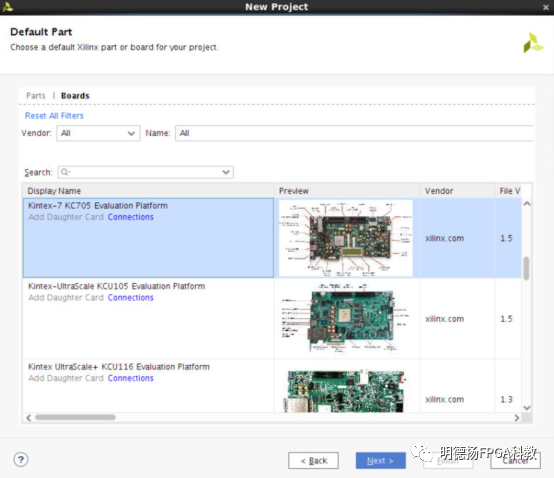
Task: Click the Vivado logo in title bar
Action: click(x=7, y=7)
